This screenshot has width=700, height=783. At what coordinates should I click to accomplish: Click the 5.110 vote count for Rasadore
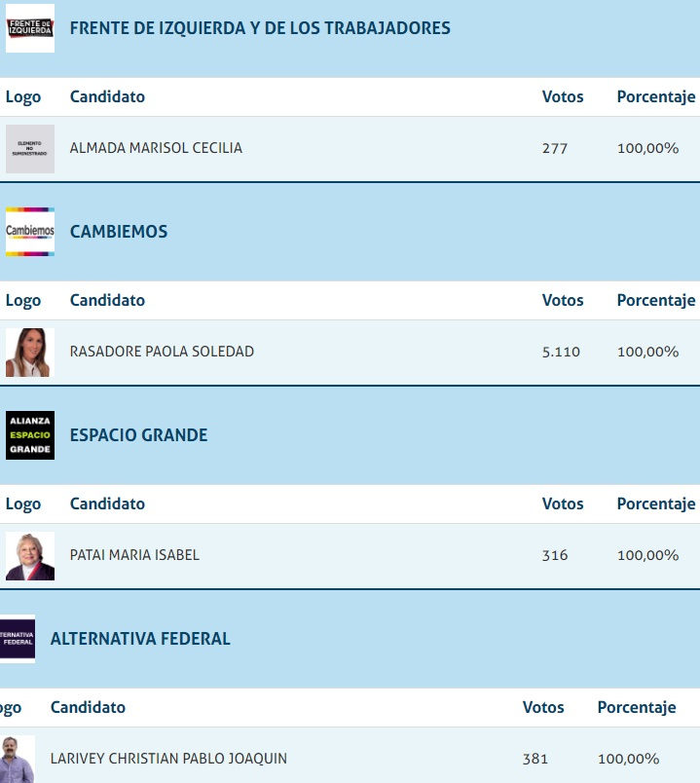(561, 352)
